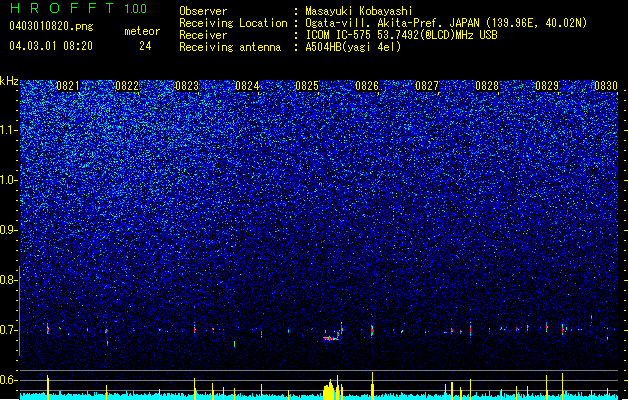
Task: Click the 0.7 kHz axis tick label
Action: pyautogui.click(x=9, y=330)
